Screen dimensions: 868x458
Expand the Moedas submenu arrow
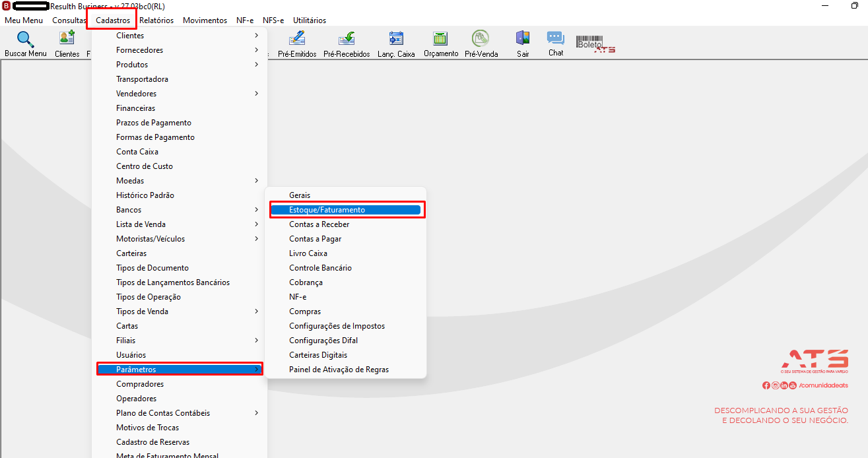tap(256, 181)
